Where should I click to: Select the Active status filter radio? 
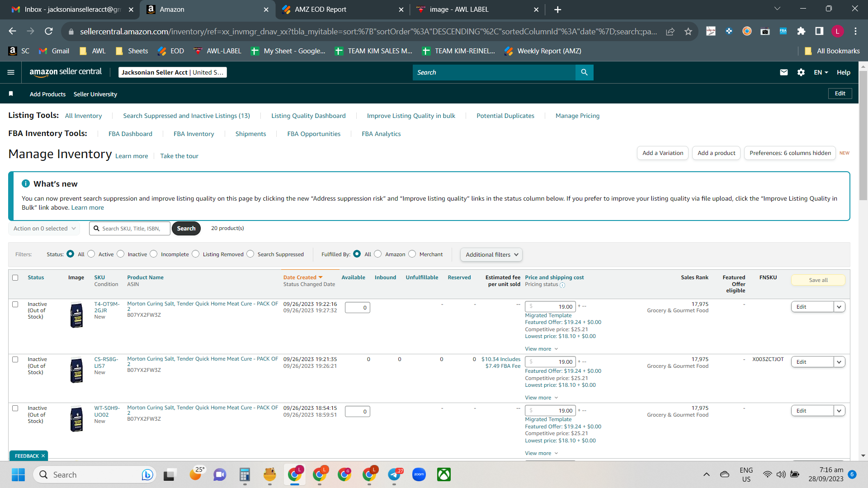coord(91,254)
